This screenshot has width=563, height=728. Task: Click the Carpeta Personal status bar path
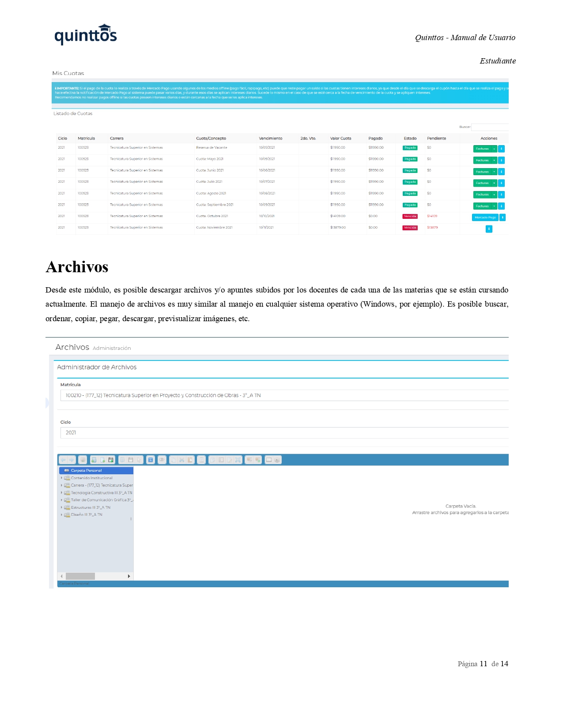(x=74, y=583)
